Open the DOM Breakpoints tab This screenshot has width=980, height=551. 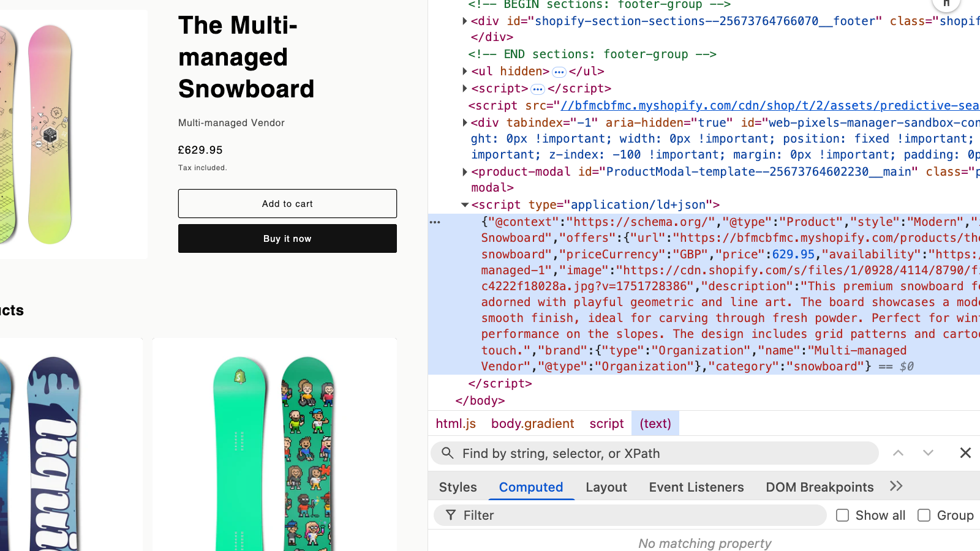[x=820, y=487]
